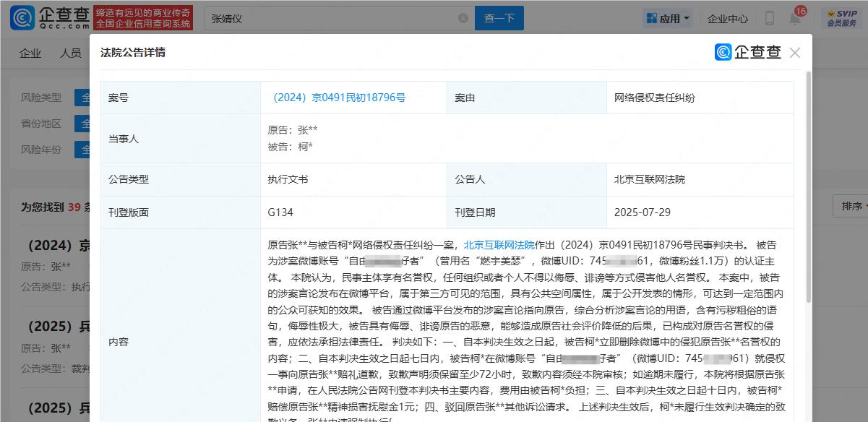Click the 省份地区 filter label
The width and height of the screenshot is (868, 422).
(41, 124)
